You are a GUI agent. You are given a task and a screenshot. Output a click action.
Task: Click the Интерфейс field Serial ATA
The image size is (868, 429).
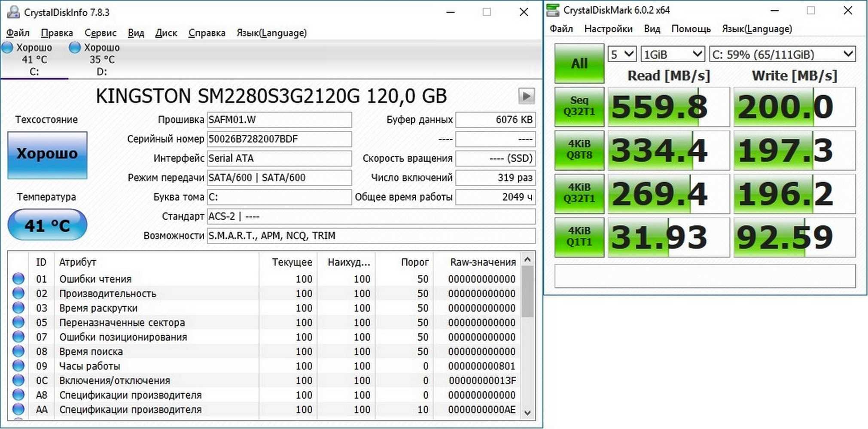pyautogui.click(x=279, y=158)
